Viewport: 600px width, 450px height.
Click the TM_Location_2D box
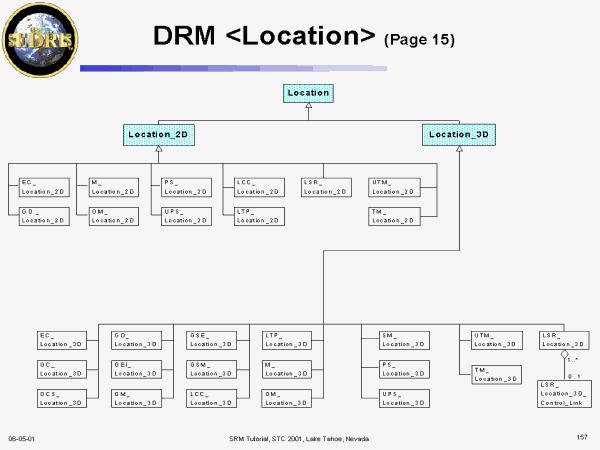click(394, 216)
